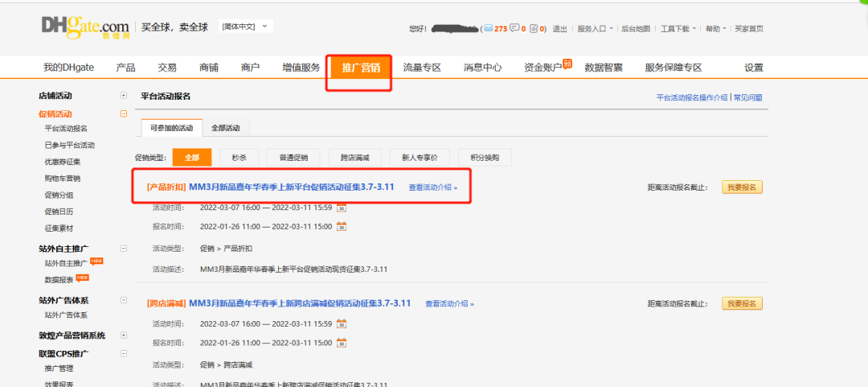Switch to the 全部活动 tab
Viewport: 868px width, 387px height.
(225, 127)
